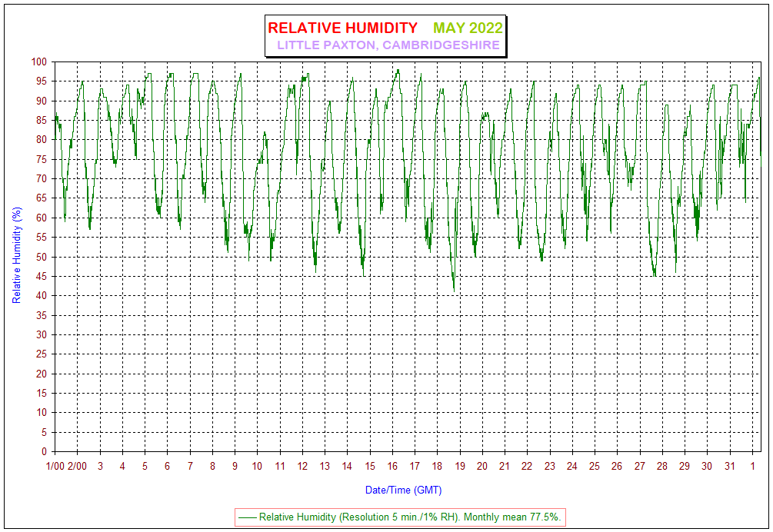Click the y-axis value 55
773x532 pixels.
(x=42, y=237)
